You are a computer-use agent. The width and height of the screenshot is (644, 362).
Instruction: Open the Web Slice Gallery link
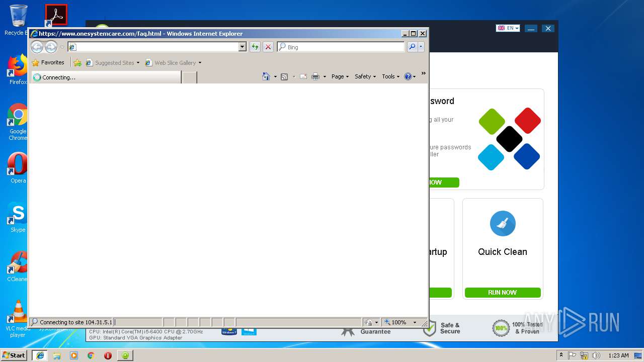coord(171,63)
